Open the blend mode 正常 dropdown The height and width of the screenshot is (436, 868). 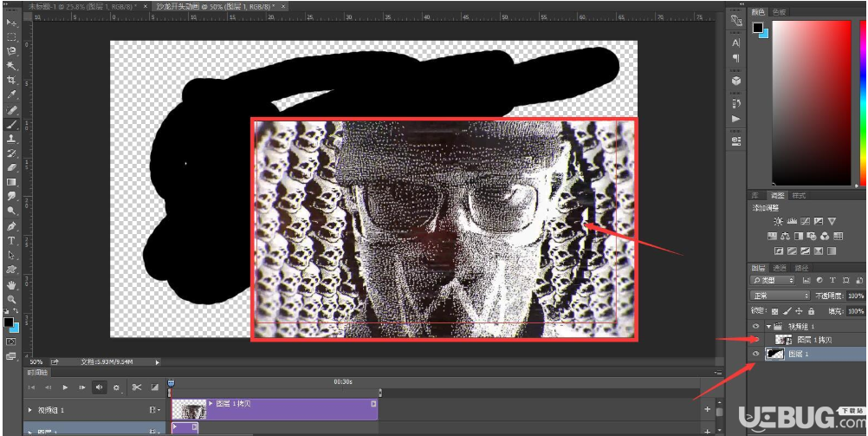[780, 296]
